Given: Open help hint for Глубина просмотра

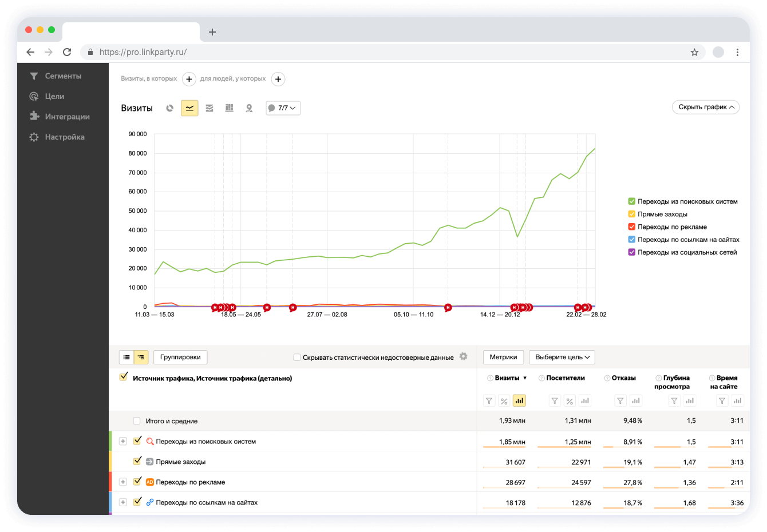Looking at the screenshot, I should 659,378.
